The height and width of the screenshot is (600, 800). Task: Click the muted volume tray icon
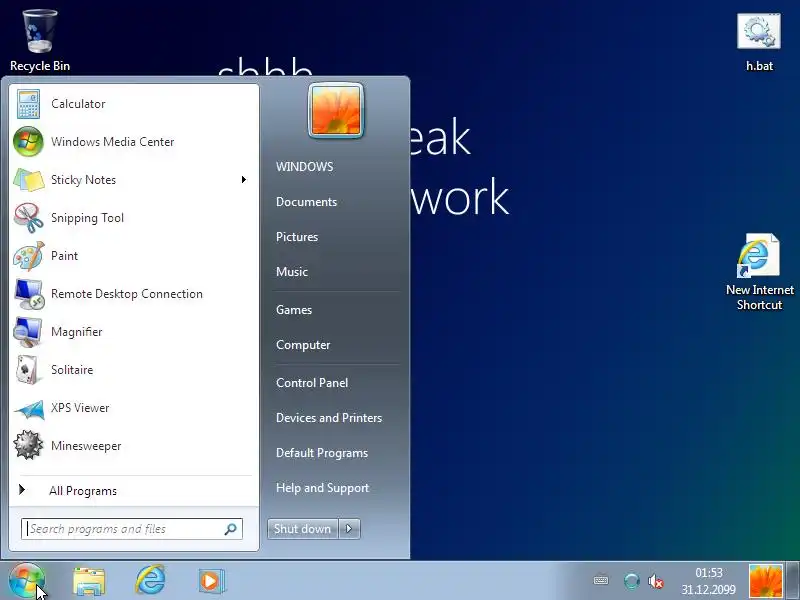pos(655,581)
